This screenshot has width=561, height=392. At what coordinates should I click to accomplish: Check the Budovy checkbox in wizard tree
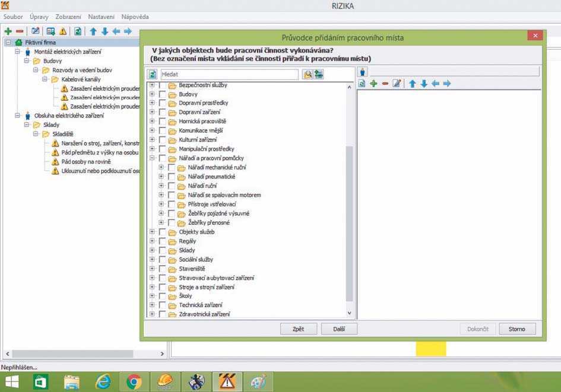coord(163,94)
